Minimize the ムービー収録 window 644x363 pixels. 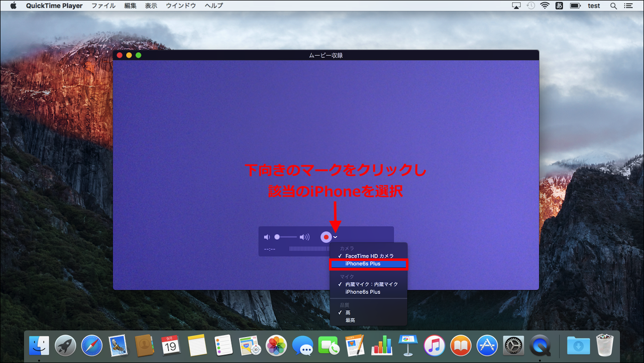[x=129, y=55]
